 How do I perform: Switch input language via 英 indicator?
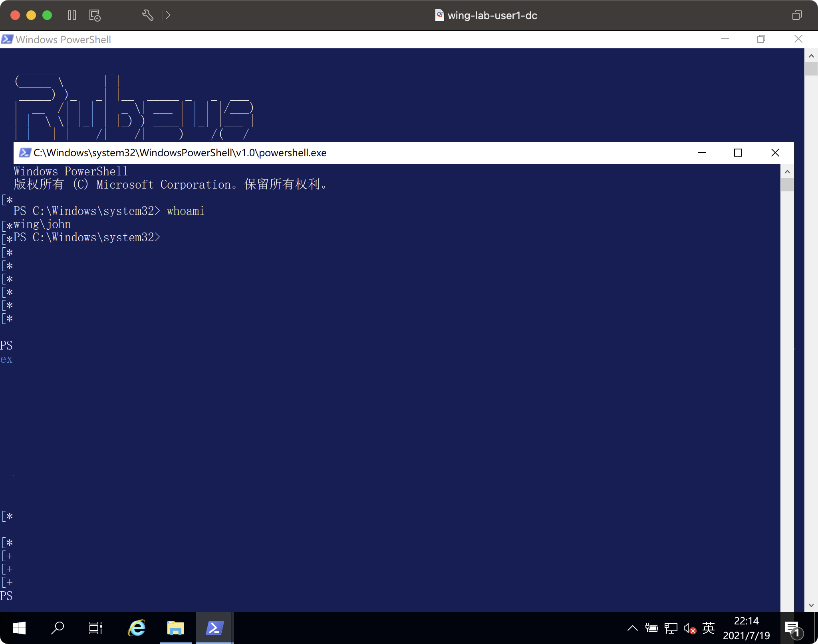(709, 628)
